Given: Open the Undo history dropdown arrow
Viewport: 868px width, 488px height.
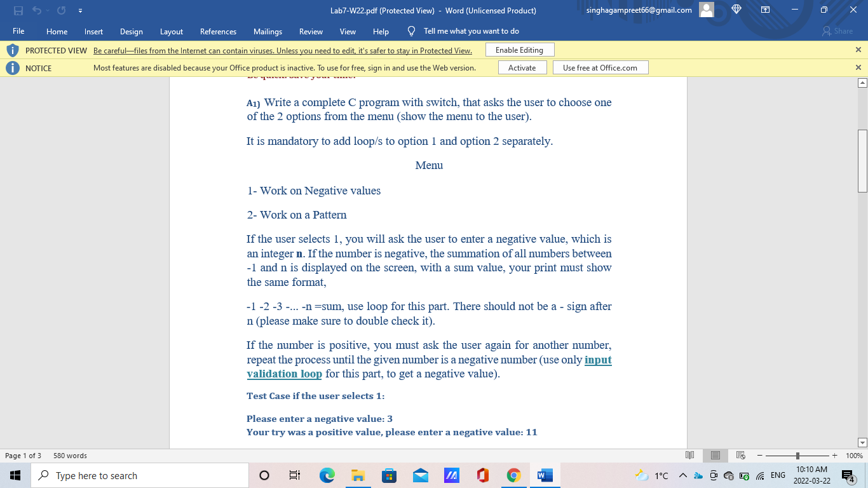Looking at the screenshot, I should tap(48, 10).
